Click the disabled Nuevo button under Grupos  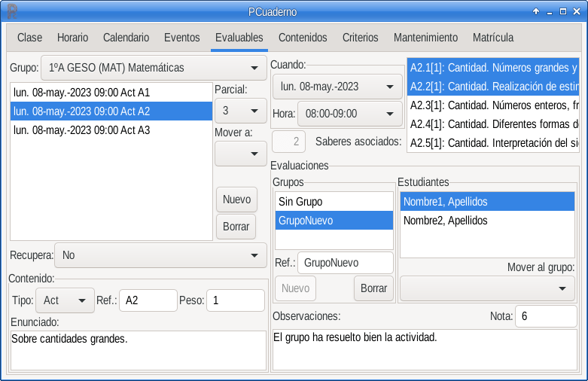pyautogui.click(x=295, y=288)
